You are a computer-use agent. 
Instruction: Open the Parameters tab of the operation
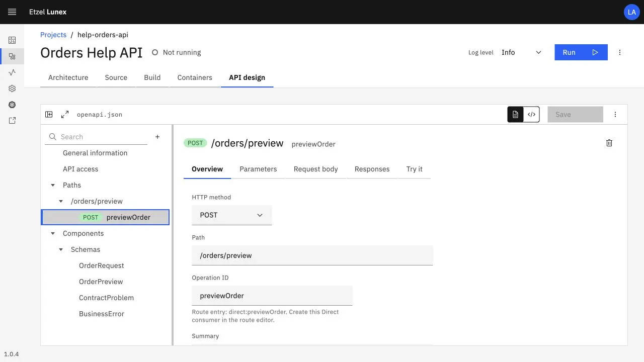[258, 169]
